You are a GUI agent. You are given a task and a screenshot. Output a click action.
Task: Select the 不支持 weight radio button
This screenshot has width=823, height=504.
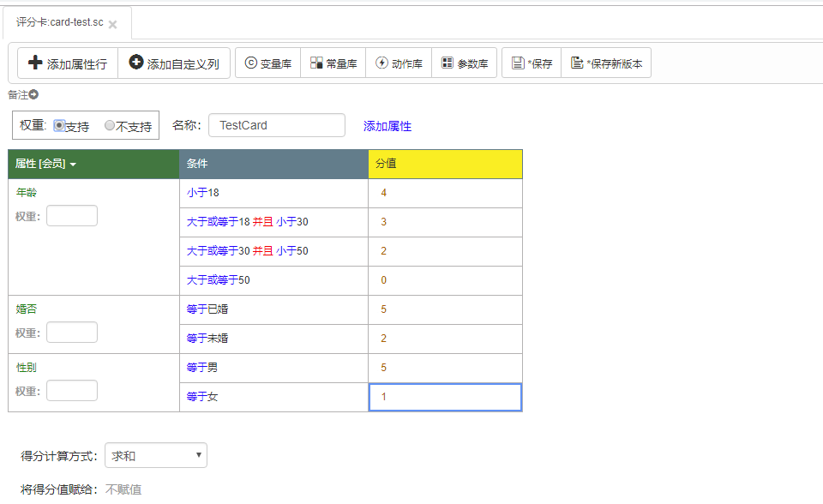coord(109,125)
